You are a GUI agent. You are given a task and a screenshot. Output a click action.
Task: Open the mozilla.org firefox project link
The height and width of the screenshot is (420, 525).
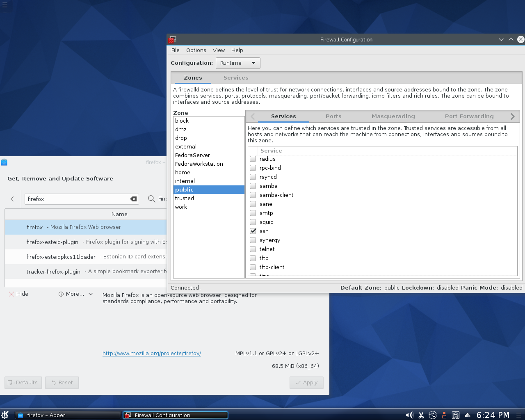pyautogui.click(x=152, y=353)
